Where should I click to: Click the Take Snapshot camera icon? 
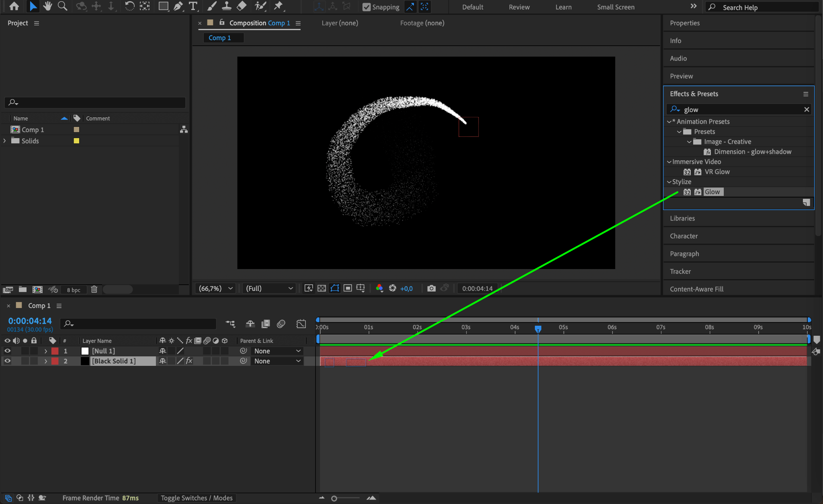click(431, 288)
